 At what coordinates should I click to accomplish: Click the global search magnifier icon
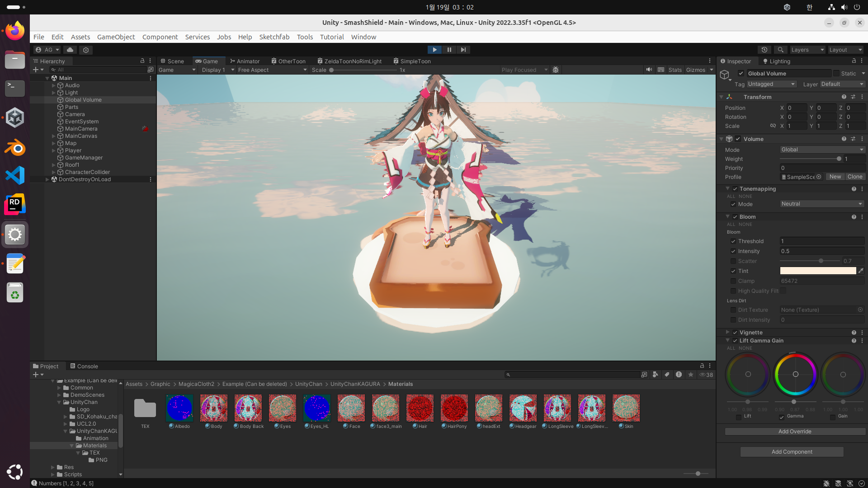780,50
